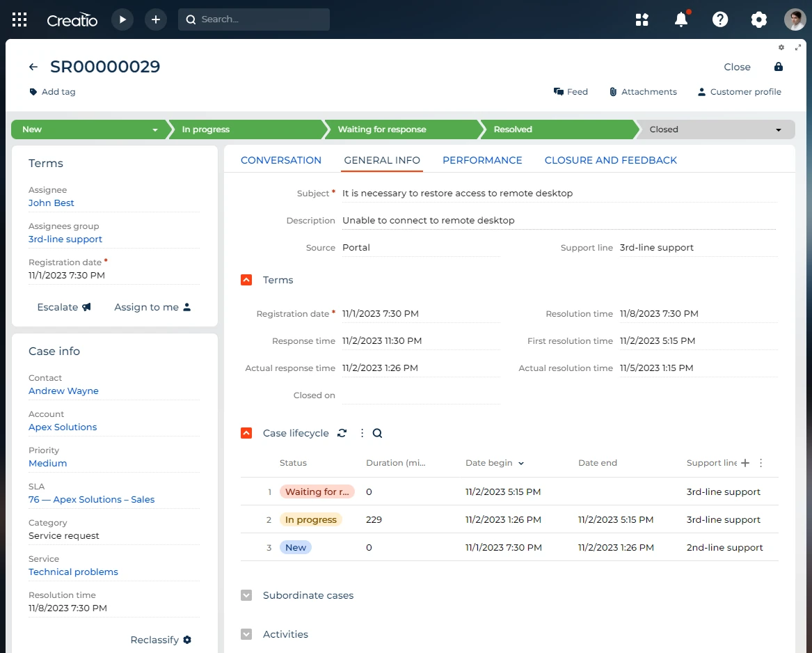Expand the Subordinate cases section
This screenshot has height=653, width=812.
[x=246, y=595]
